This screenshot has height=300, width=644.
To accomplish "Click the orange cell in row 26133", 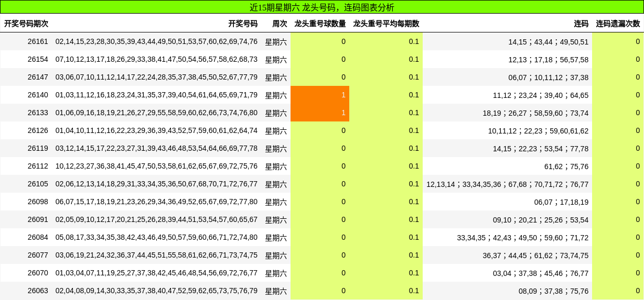I will (320, 113).
